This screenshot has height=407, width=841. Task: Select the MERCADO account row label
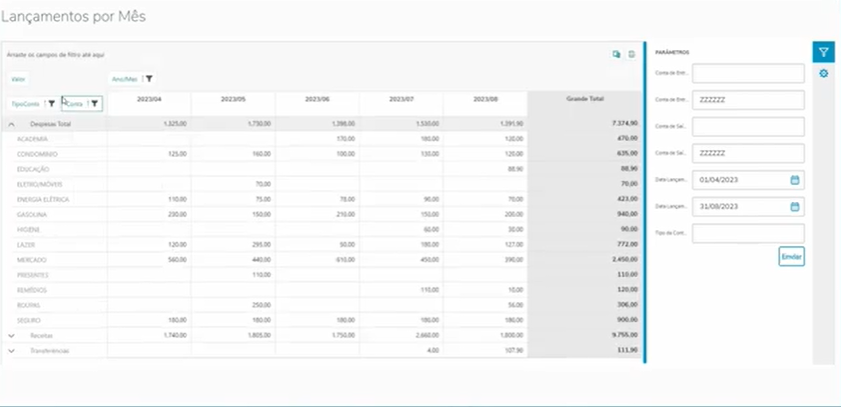pyautogui.click(x=34, y=260)
